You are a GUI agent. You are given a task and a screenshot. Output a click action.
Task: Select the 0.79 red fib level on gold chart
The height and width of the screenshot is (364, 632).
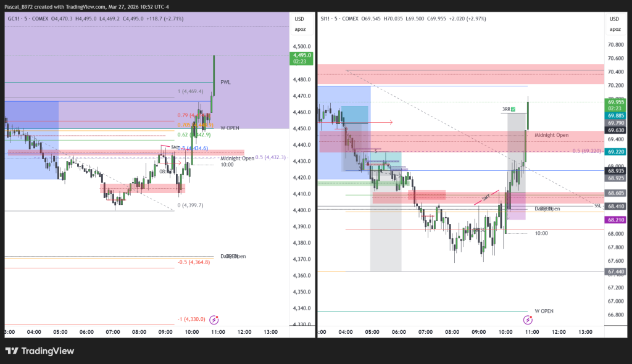coord(183,115)
